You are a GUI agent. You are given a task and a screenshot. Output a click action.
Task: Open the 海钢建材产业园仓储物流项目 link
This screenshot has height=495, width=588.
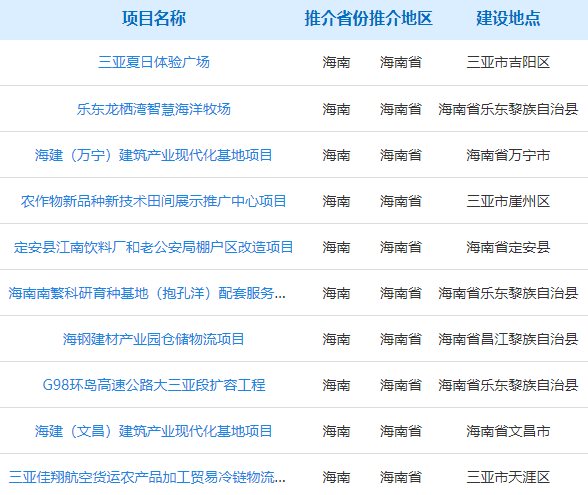(x=154, y=339)
